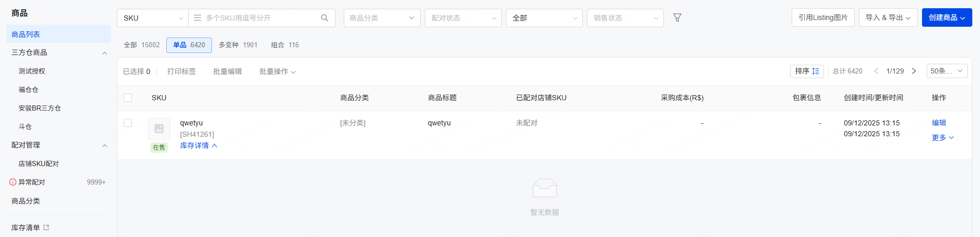Click the 排序 sort button
Image resolution: width=980 pixels, height=237 pixels.
(807, 71)
